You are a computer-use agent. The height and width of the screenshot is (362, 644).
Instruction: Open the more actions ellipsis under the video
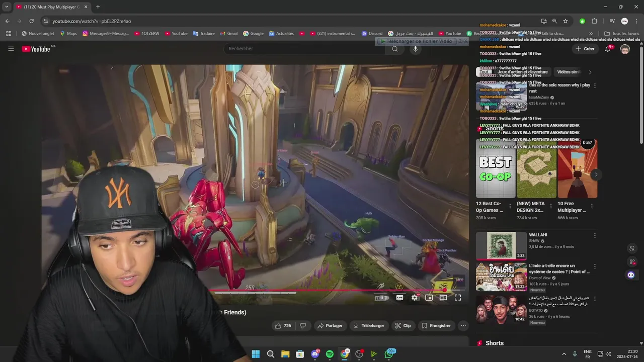pyautogui.click(x=463, y=326)
